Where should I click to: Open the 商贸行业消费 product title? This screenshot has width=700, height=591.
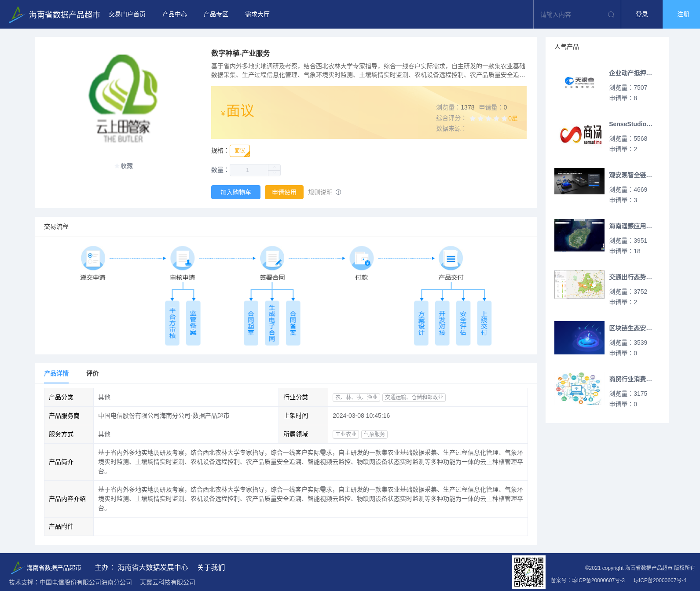[630, 379]
